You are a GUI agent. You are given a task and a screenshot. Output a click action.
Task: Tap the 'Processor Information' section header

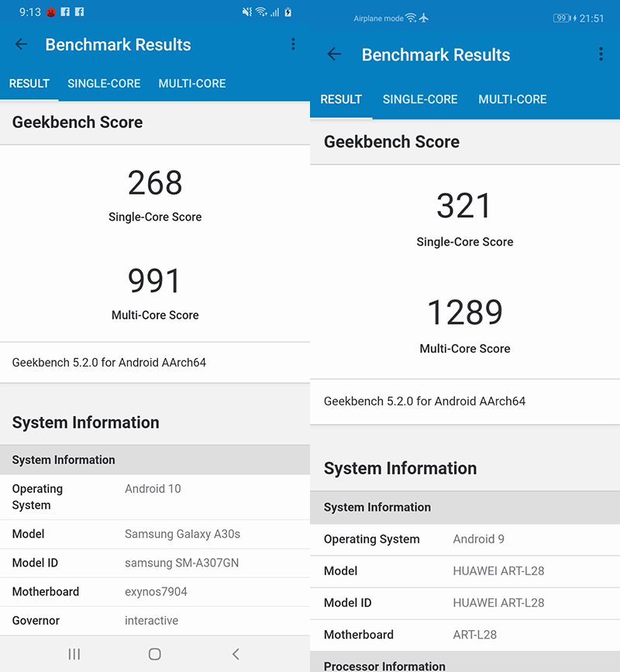(384, 666)
